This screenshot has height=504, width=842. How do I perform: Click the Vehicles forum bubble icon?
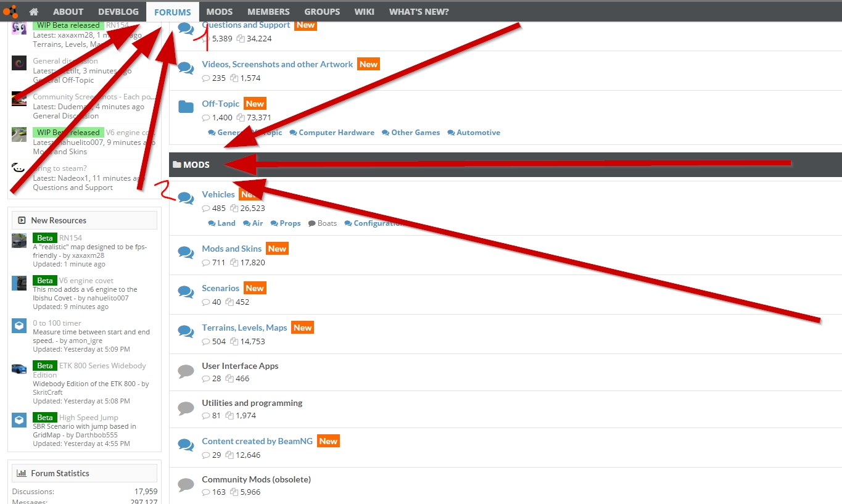coord(186,198)
